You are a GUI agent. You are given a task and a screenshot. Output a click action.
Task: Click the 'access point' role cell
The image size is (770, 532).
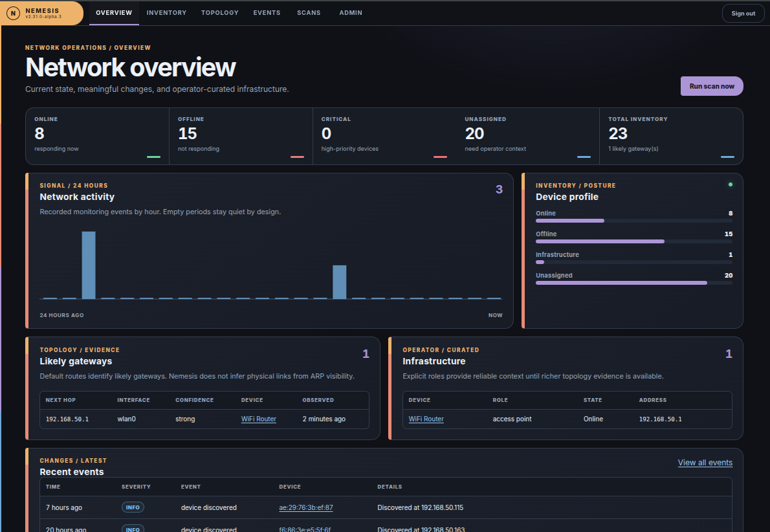point(512,419)
